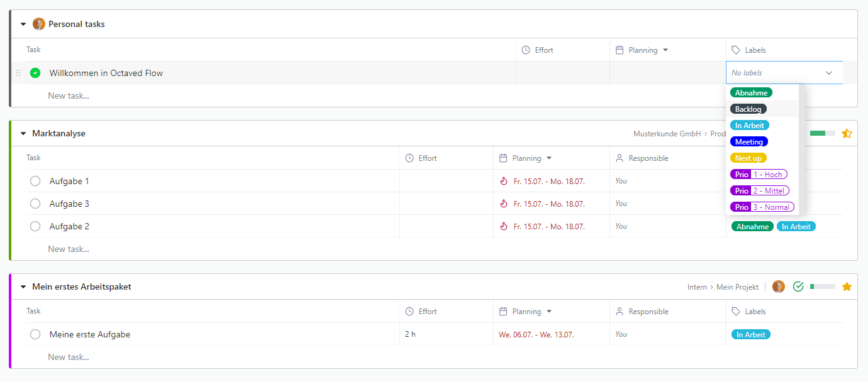Choose the Prio 1 - Hoch label option
The image size is (868, 382).
point(759,175)
